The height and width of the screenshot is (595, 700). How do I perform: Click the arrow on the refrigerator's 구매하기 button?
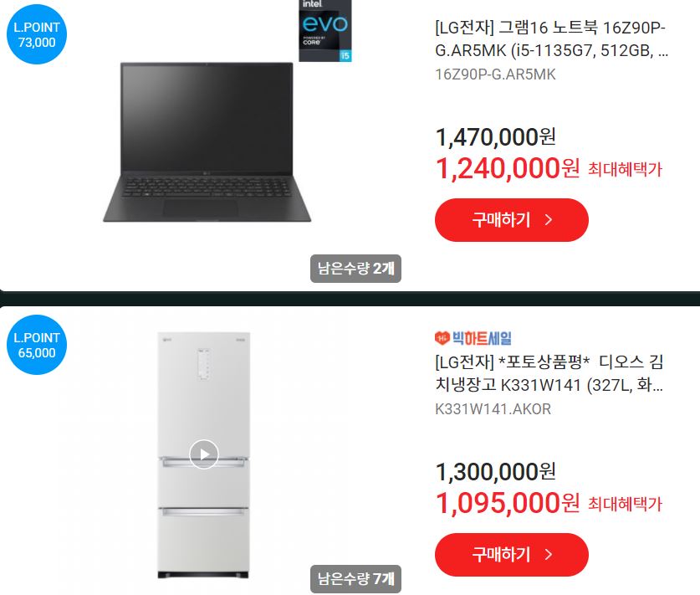click(549, 554)
